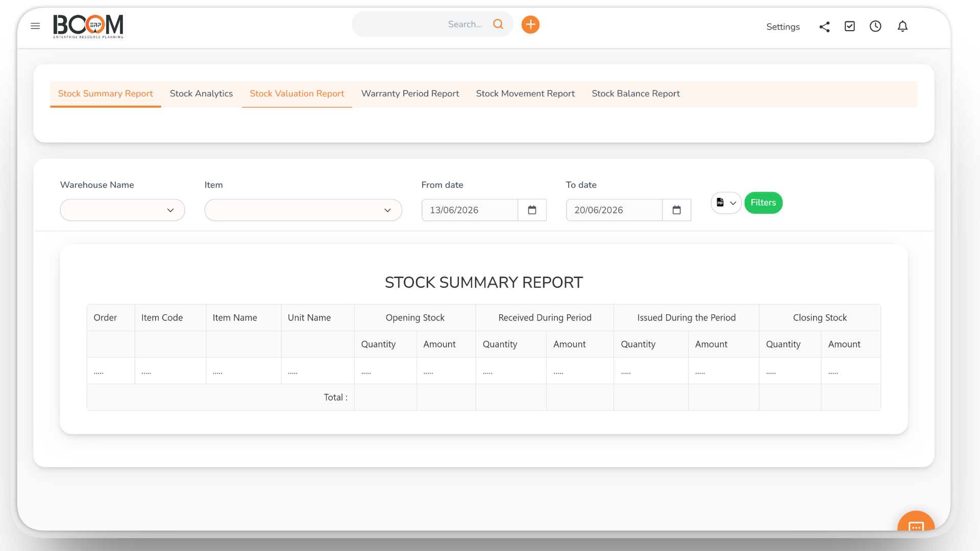Click the green Filters button

tap(763, 203)
